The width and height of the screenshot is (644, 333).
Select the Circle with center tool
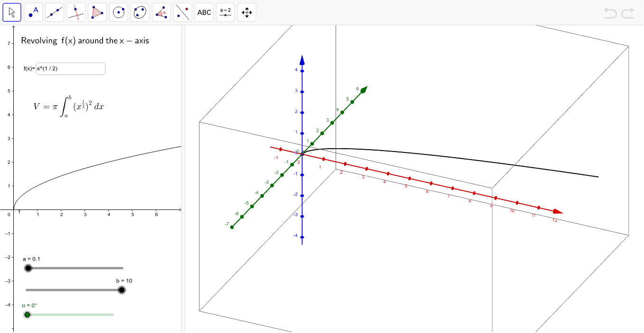click(119, 12)
